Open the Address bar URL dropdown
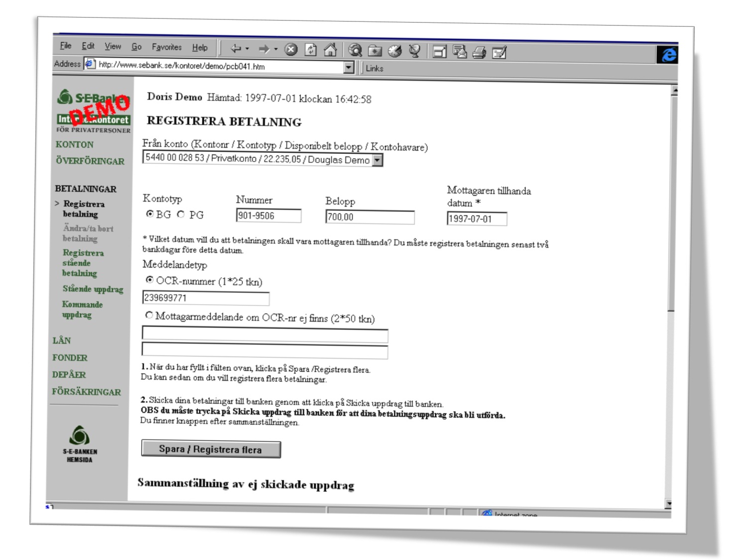The image size is (747, 560). 349,67
